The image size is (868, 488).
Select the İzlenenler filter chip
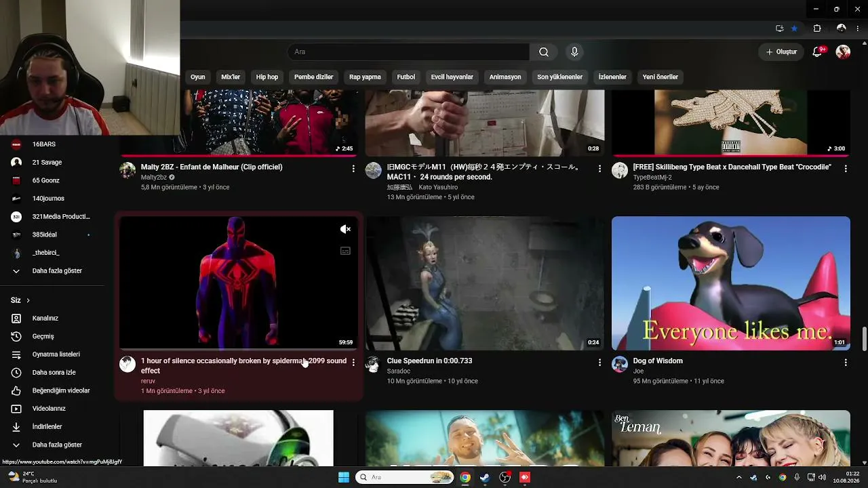pyautogui.click(x=612, y=77)
